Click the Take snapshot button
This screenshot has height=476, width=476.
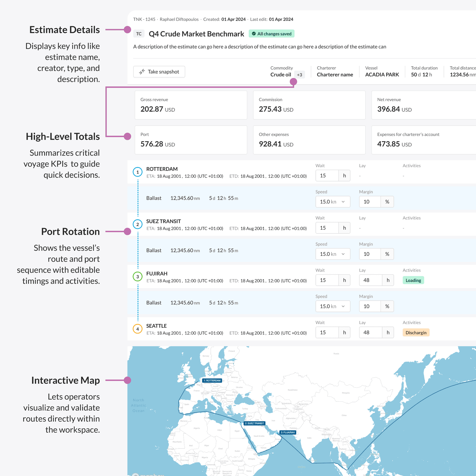(159, 72)
